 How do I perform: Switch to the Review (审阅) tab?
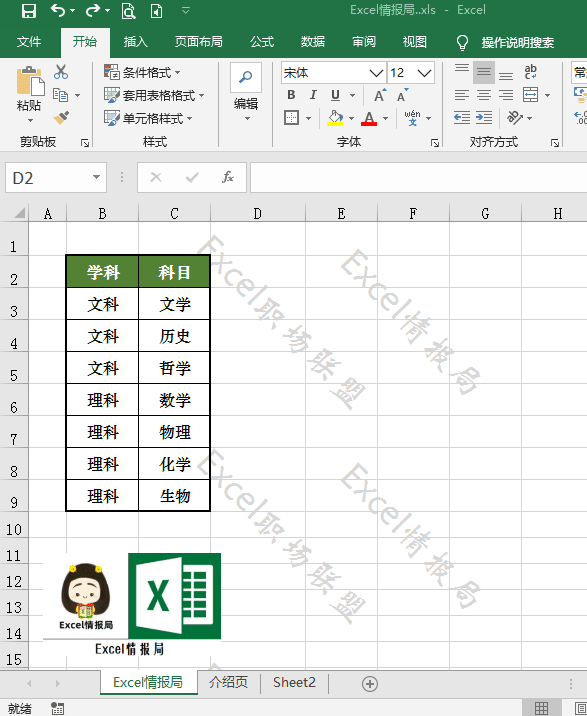tap(364, 42)
